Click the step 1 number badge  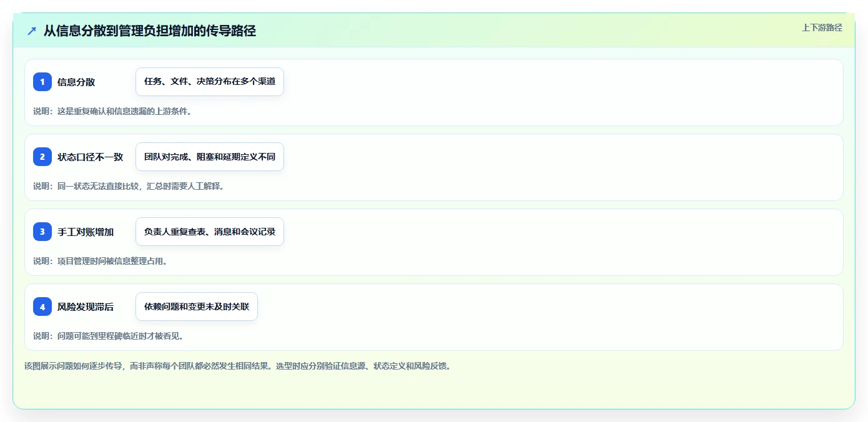click(x=42, y=82)
